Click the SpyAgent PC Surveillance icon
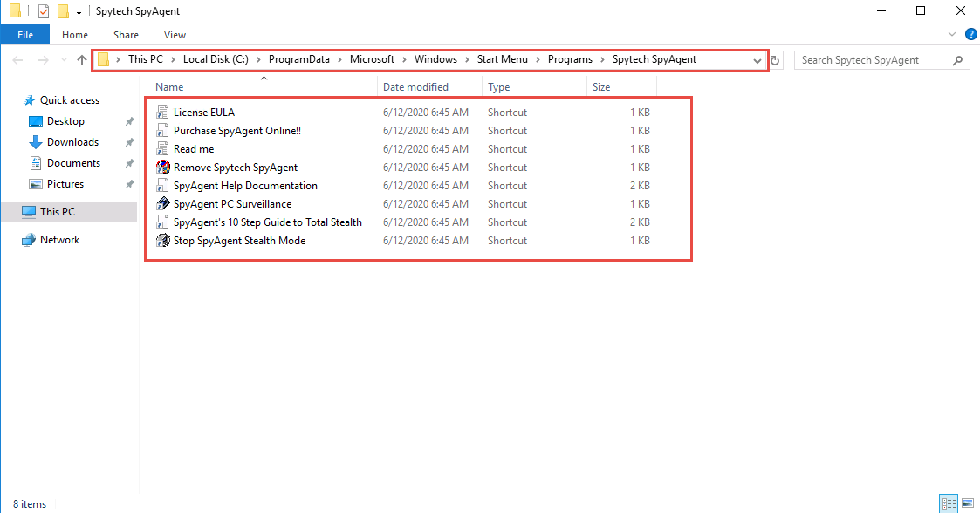 pyautogui.click(x=162, y=203)
